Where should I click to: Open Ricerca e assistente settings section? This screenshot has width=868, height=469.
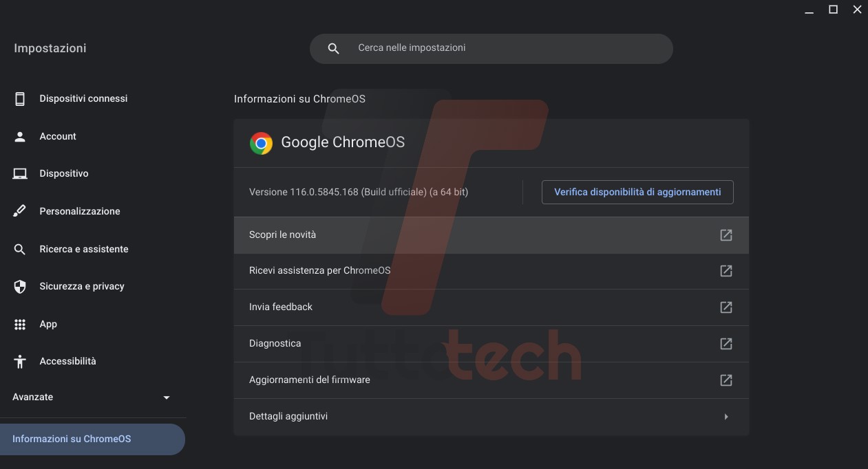[x=84, y=249]
